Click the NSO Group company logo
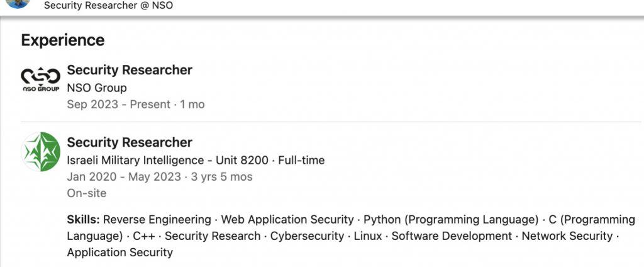Screen dimensions: 644x267 coord(41,80)
